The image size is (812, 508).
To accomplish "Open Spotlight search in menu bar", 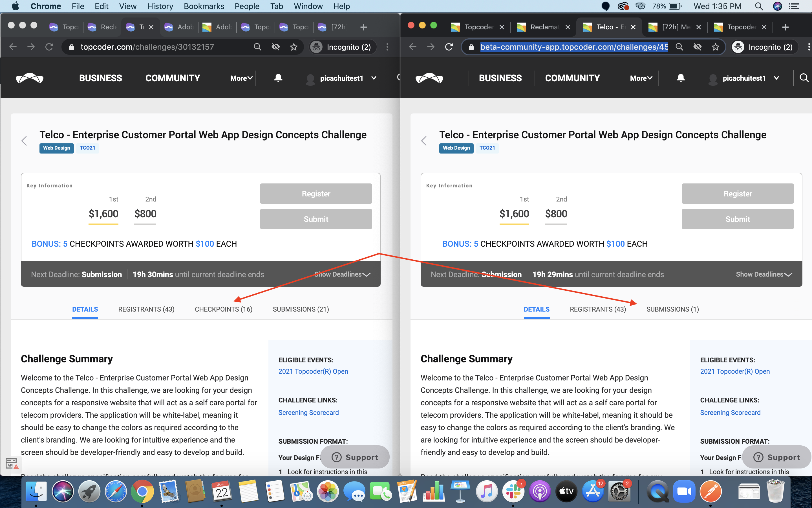I will (x=759, y=6).
